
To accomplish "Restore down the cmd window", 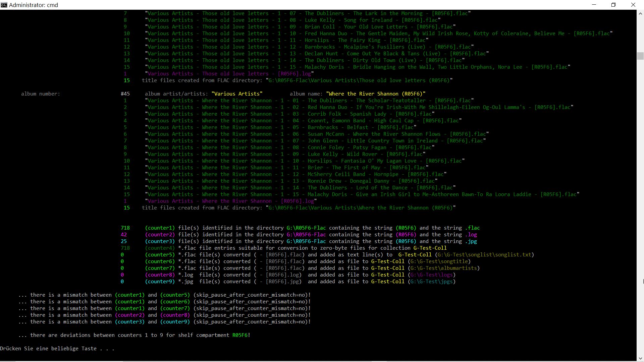I will click(x=613, y=5).
